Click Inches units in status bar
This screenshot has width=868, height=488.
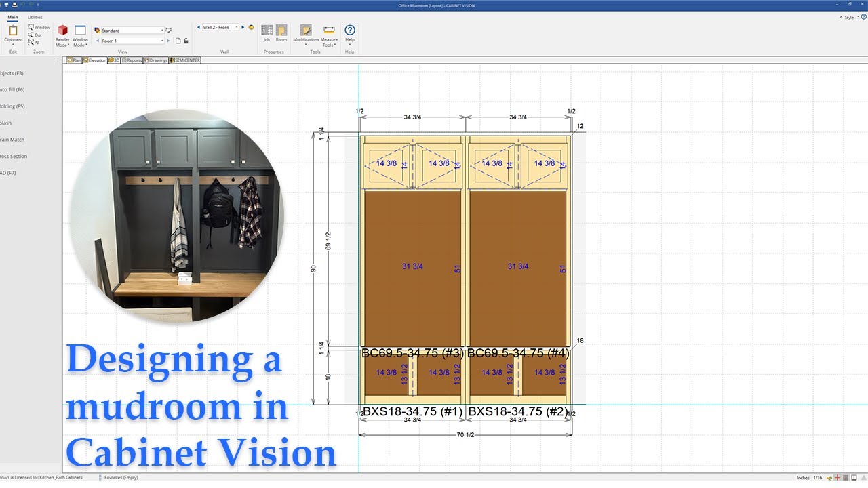point(803,478)
